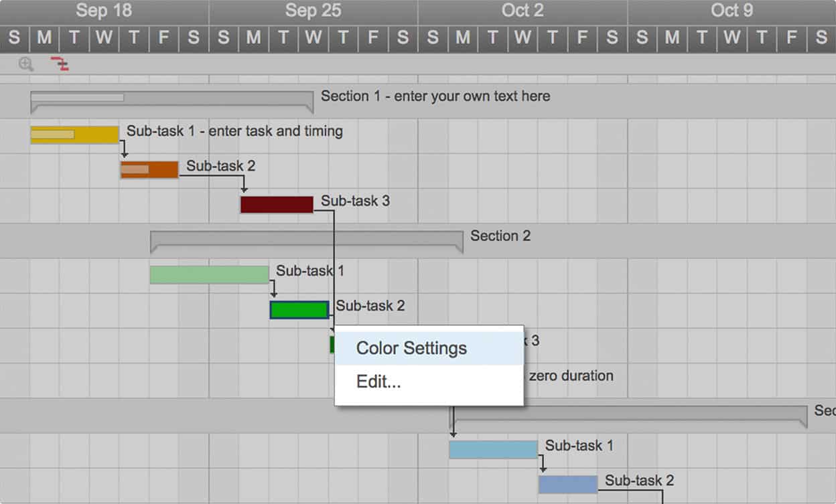Click the periwinkle blue Sub-task 2 bar
836x504 pixels.
(568, 485)
